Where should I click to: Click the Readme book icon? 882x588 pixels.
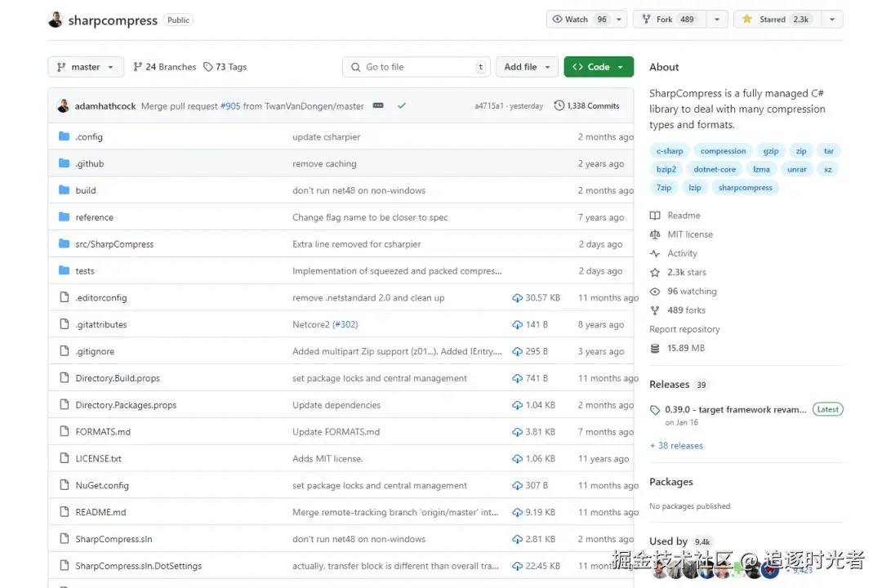655,216
